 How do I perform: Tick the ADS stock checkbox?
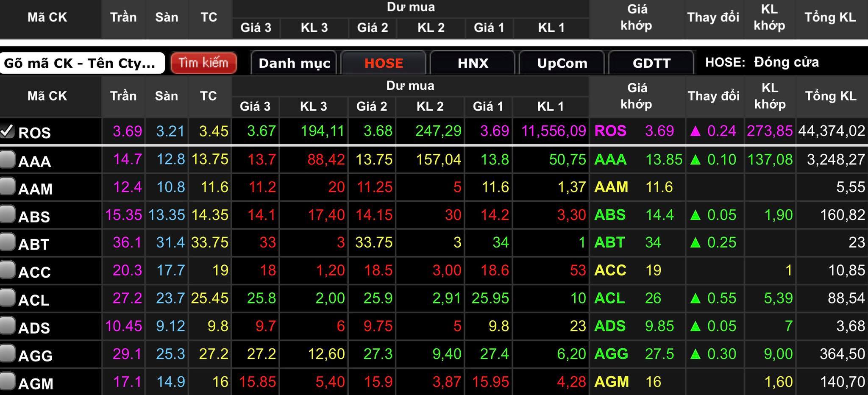(7, 326)
